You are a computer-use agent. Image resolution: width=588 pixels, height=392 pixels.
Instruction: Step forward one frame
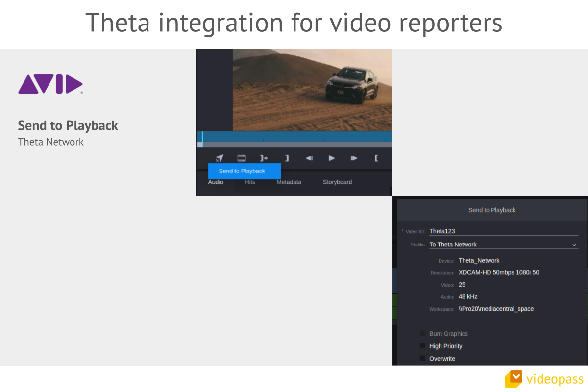click(354, 158)
